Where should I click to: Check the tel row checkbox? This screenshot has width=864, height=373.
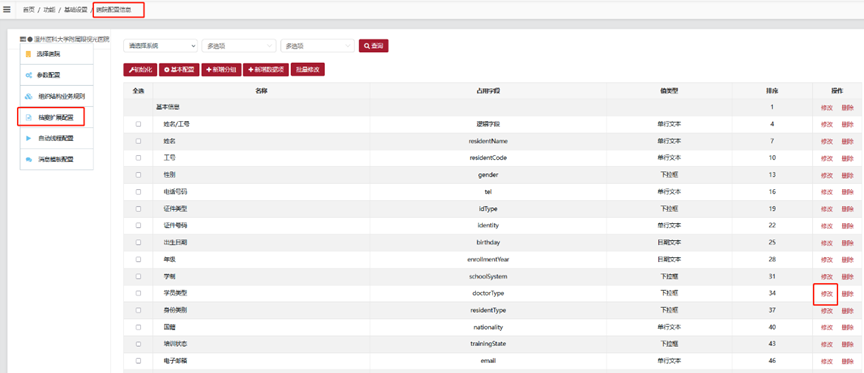click(138, 192)
